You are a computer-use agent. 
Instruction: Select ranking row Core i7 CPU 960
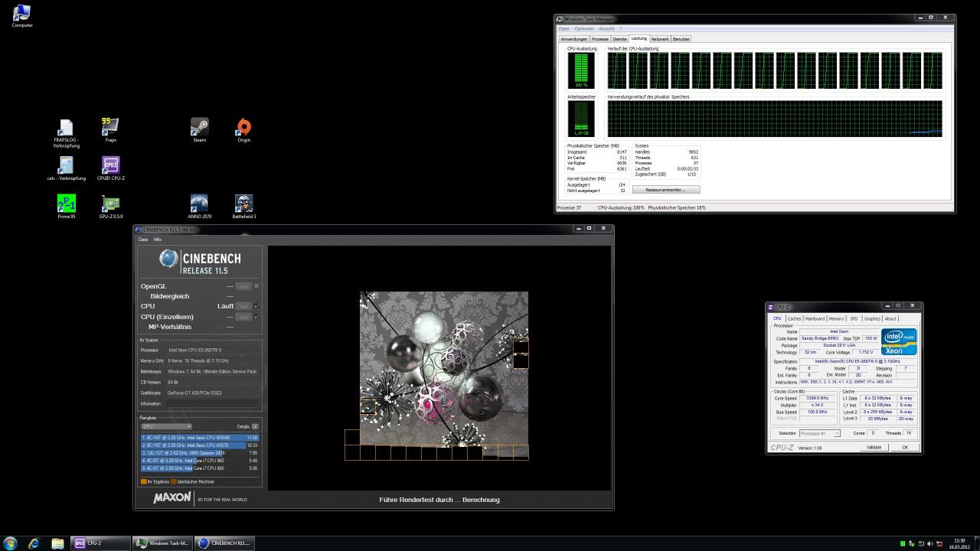click(200, 461)
